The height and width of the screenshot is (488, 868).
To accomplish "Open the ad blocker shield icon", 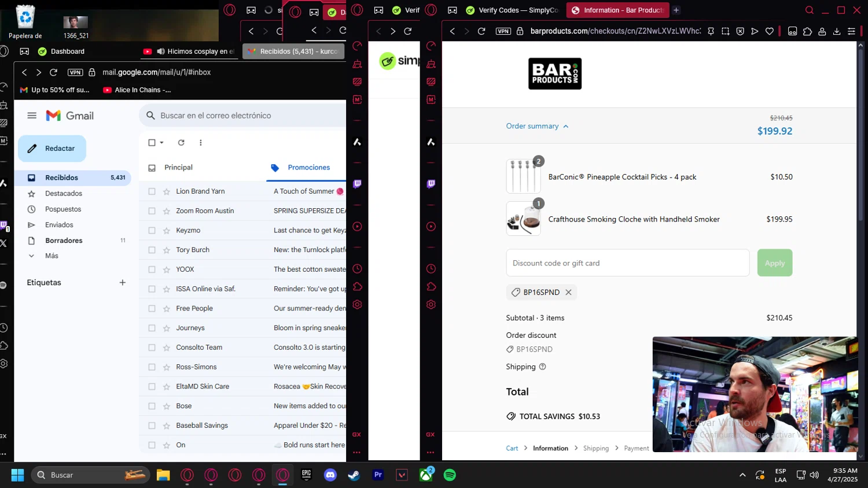I will click(x=740, y=31).
